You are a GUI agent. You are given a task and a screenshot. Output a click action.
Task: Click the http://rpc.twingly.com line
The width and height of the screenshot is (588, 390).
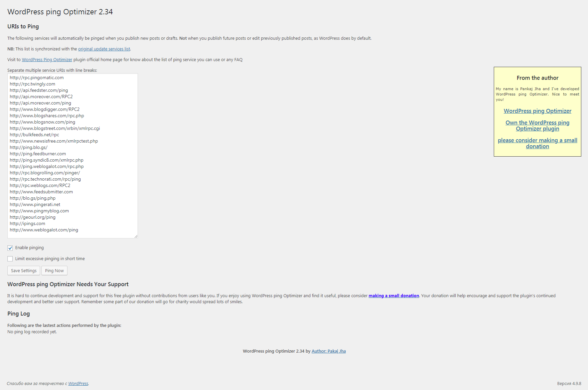[x=32, y=84]
